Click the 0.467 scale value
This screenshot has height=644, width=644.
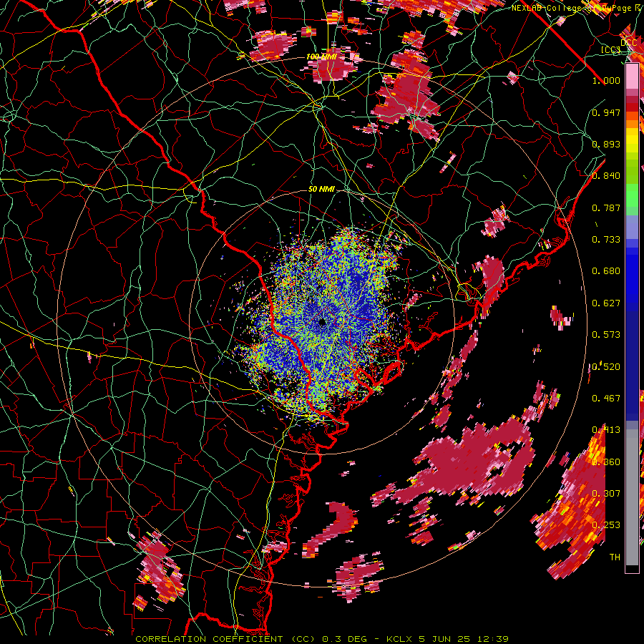point(606,399)
